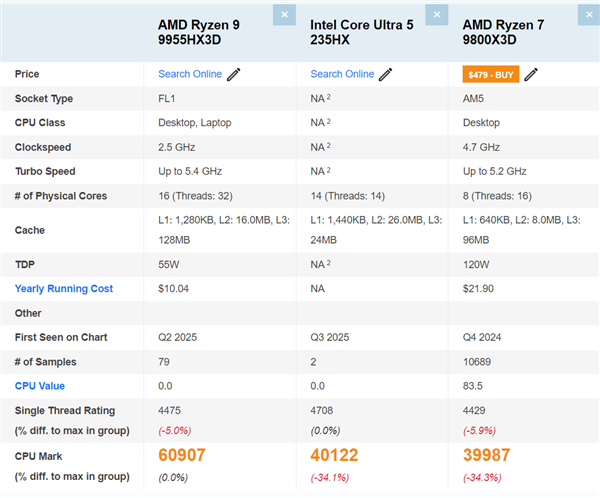Close the Intel Core Ultra 5 235HX column
The height and width of the screenshot is (498, 600).
(436, 15)
